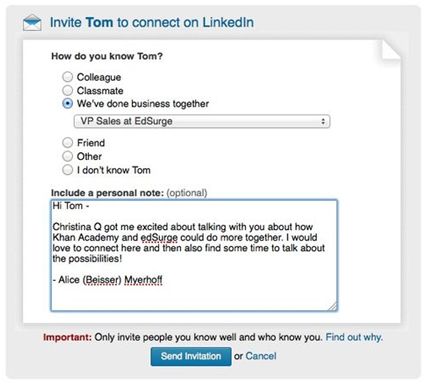This screenshot has width=426, height=384.
Task: Click the dropdown stepper arrows
Action: point(323,121)
